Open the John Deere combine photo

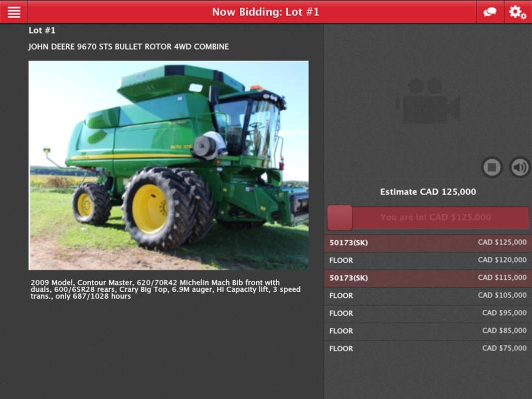click(169, 165)
